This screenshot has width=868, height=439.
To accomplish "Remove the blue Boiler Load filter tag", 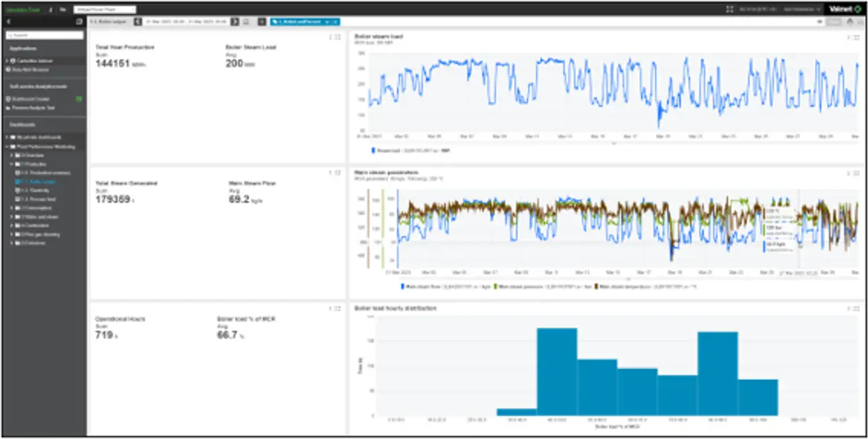I will 334,22.
